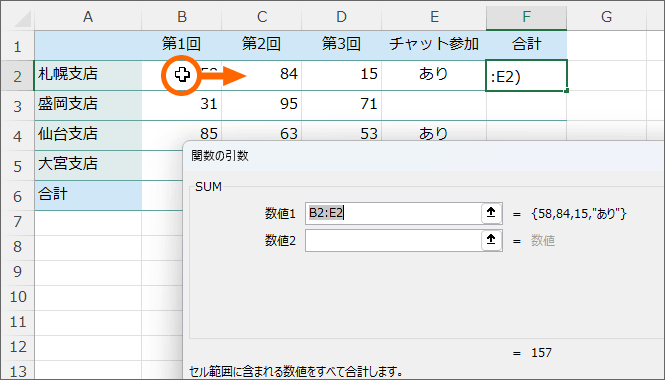Select row 2 header

(x=17, y=75)
